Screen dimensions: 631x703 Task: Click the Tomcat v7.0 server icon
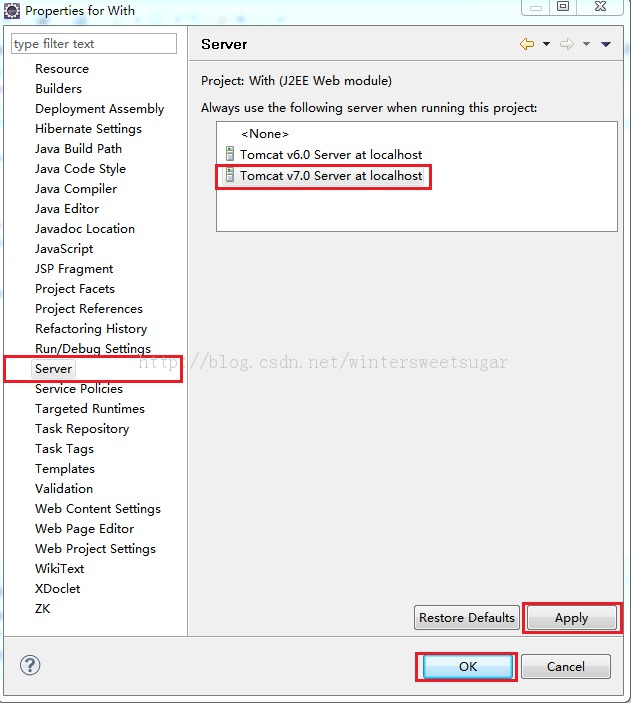pos(229,176)
